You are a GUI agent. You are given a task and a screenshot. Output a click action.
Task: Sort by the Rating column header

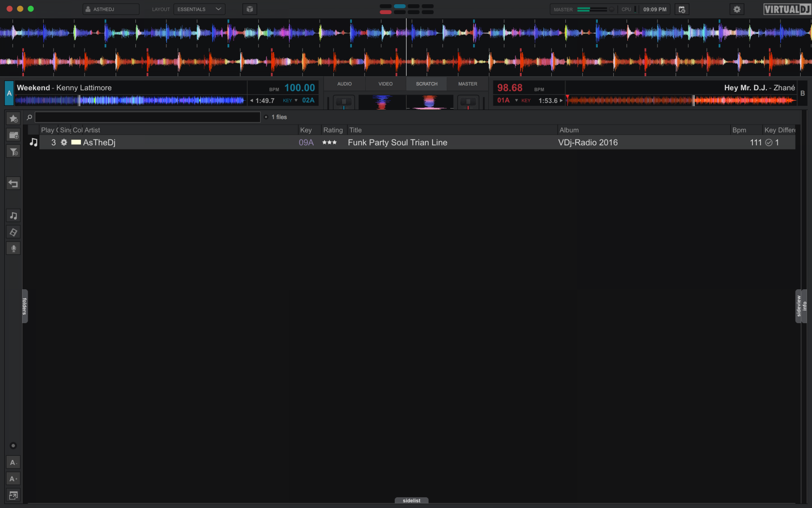pyautogui.click(x=333, y=130)
